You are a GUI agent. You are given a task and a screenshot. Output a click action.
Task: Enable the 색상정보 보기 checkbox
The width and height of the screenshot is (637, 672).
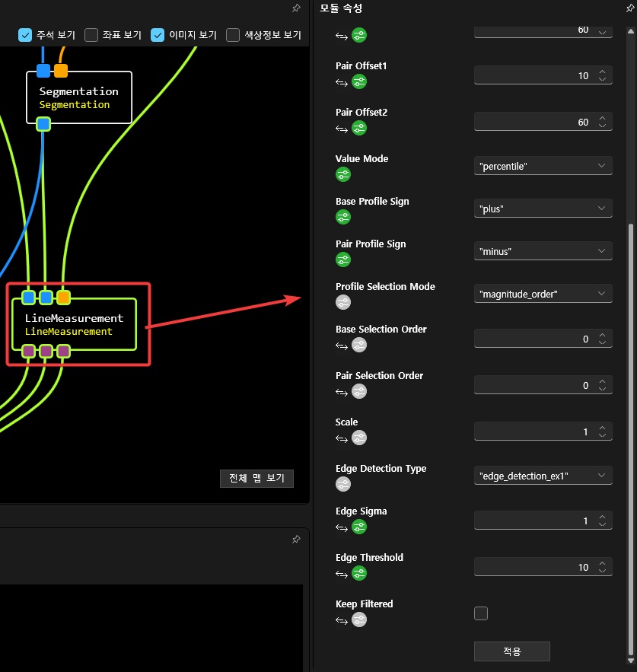233,35
